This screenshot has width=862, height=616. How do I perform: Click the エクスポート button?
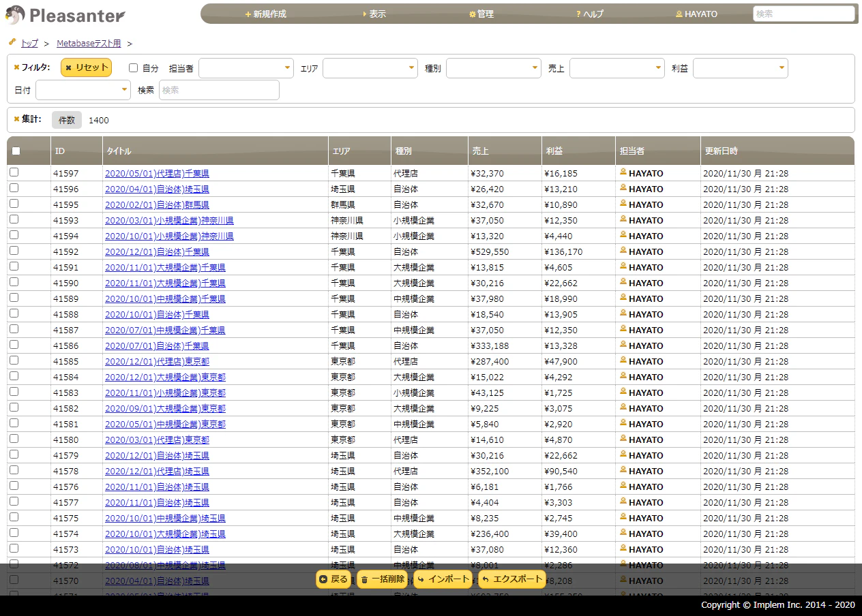pos(512,579)
